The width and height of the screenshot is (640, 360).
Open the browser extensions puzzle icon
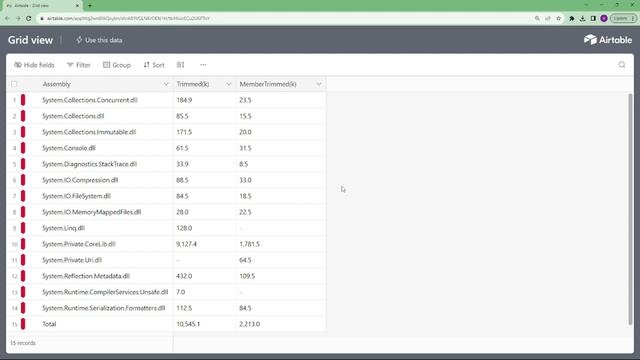[x=572, y=18]
